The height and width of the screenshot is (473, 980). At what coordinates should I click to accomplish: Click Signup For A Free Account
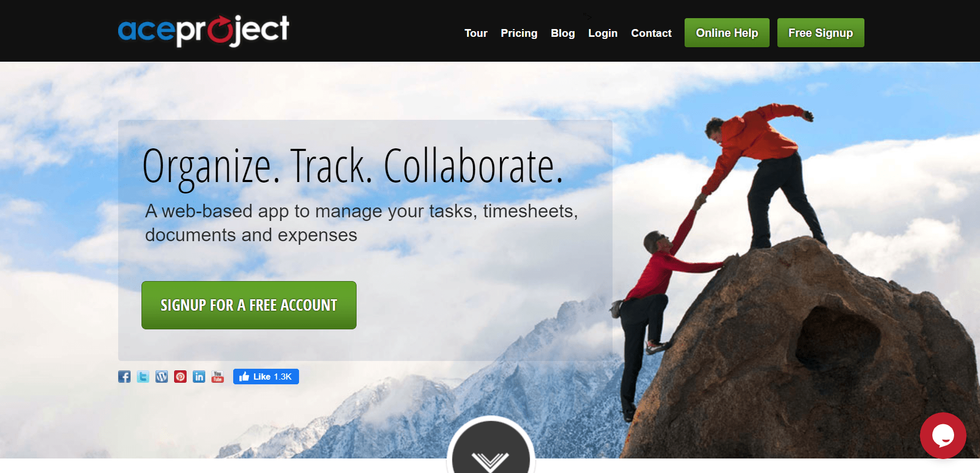(249, 305)
